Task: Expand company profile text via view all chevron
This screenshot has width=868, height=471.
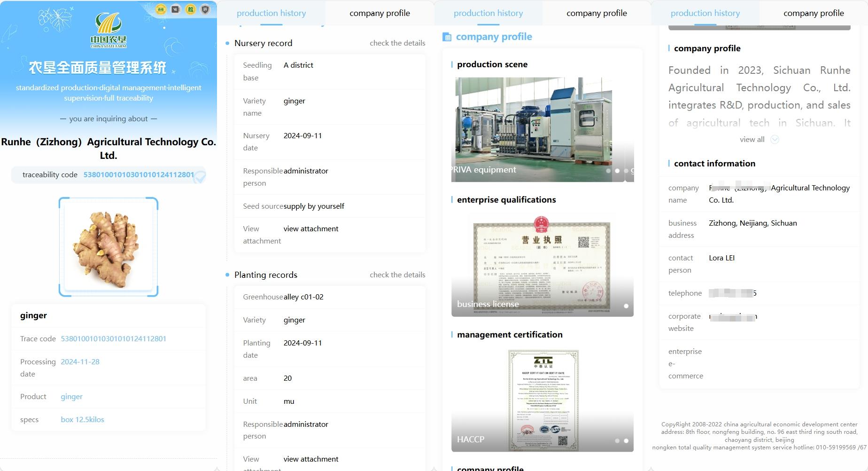Action: tap(775, 139)
